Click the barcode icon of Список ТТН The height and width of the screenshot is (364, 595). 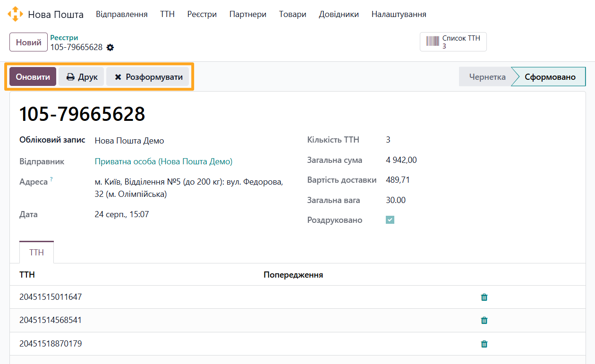pyautogui.click(x=433, y=42)
